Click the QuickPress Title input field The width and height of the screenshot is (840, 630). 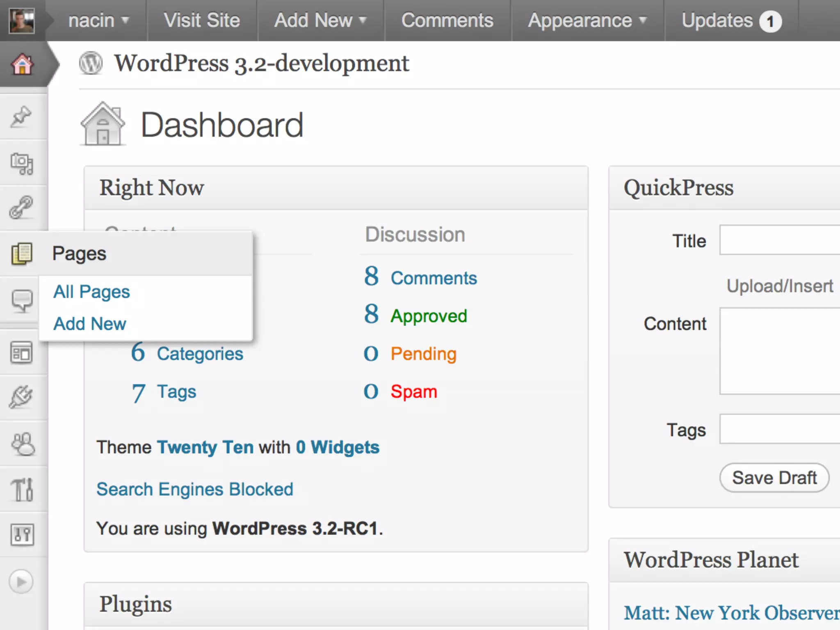[779, 240]
